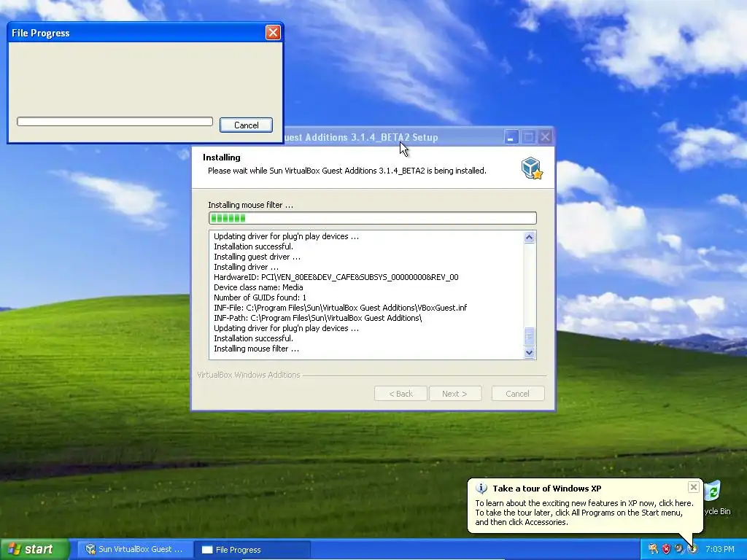Minimize the Guest Additions Setup window

point(511,137)
